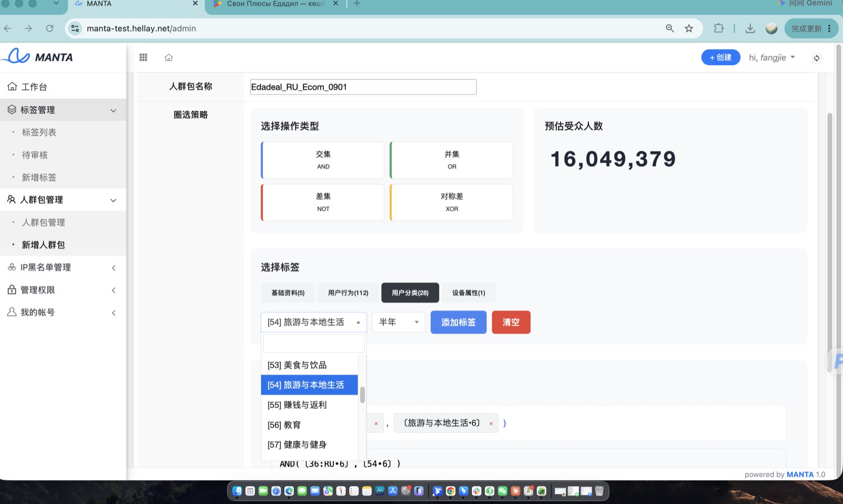
Task: Open WeChat from the dock
Action: coord(502,491)
